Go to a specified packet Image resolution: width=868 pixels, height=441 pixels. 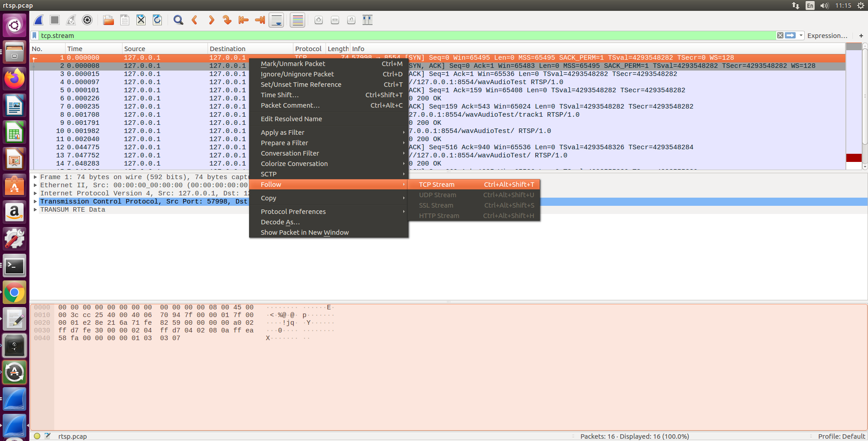click(x=227, y=20)
